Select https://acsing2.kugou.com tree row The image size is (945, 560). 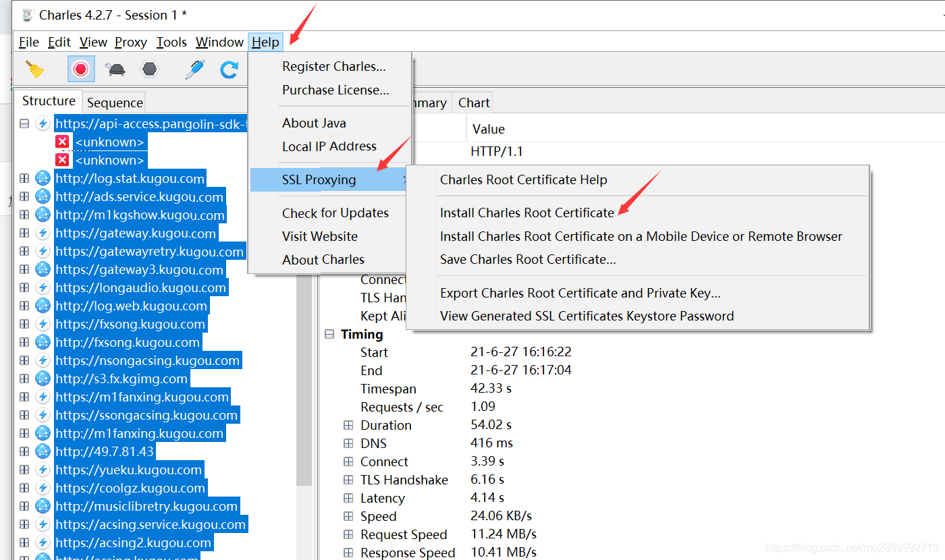point(133,542)
